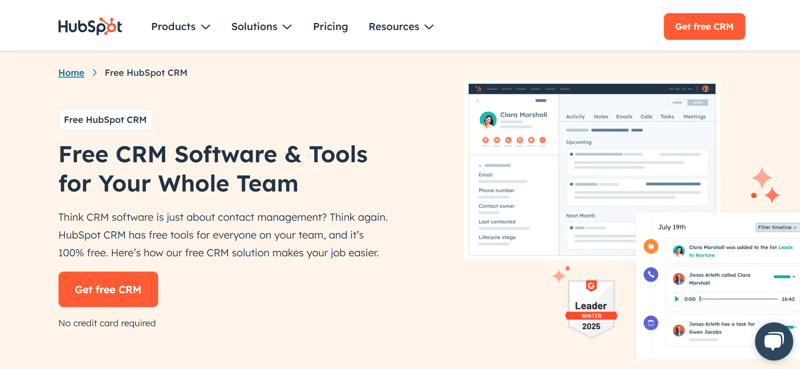Click the Next Month section heading
Viewport: 800px width, 369px height.
coord(581,216)
